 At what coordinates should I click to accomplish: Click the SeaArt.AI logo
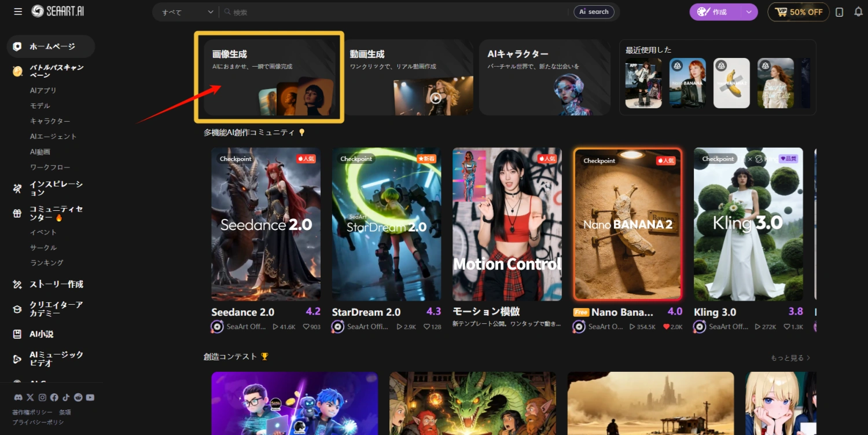click(x=58, y=12)
